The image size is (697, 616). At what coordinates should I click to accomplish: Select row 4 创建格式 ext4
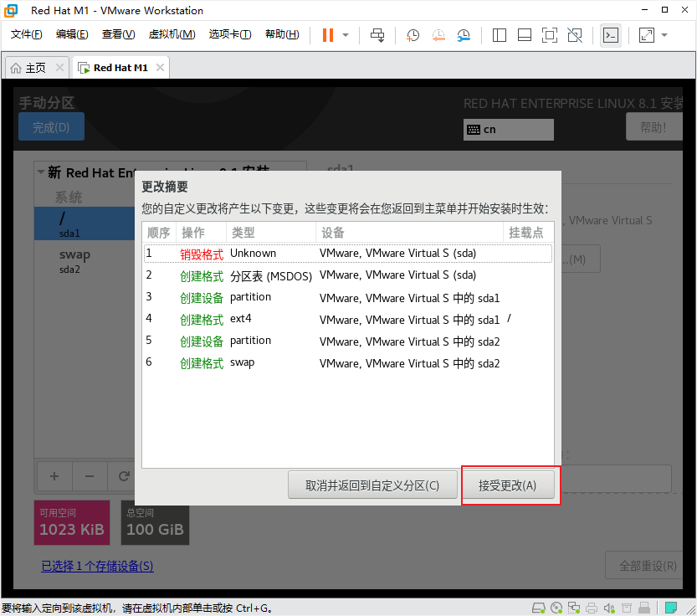(x=348, y=319)
